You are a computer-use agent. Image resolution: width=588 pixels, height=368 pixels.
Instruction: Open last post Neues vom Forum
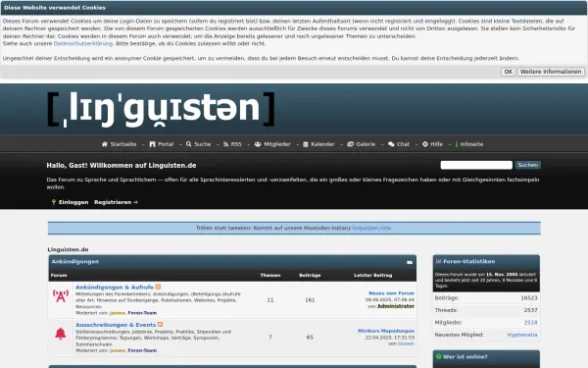391,293
